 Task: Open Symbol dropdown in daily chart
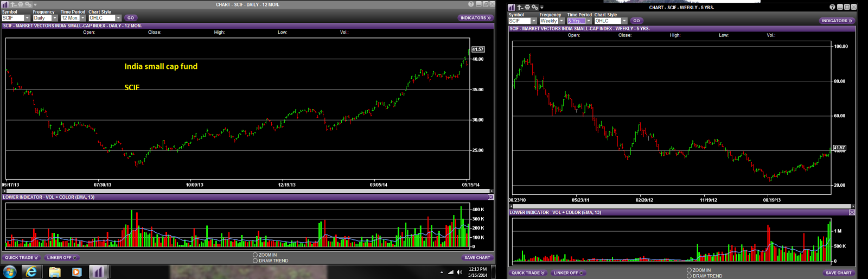(x=27, y=18)
